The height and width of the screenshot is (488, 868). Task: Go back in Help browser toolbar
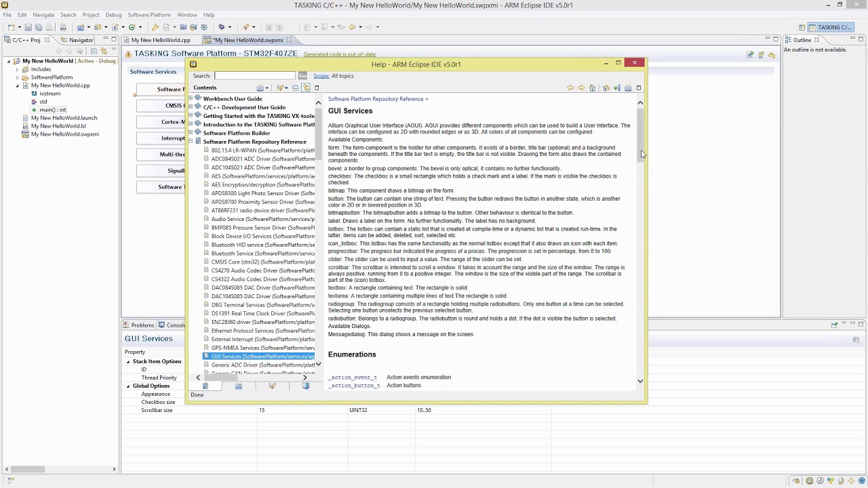(570, 88)
